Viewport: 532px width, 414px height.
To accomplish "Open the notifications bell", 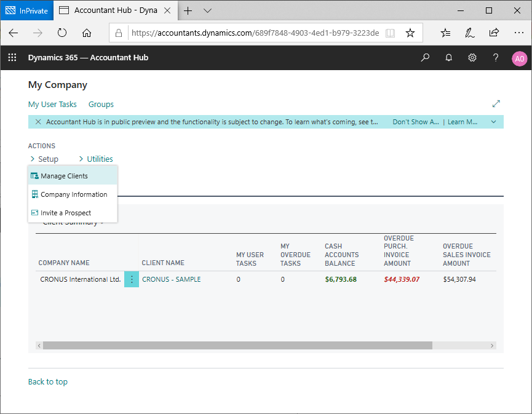I will (x=448, y=58).
